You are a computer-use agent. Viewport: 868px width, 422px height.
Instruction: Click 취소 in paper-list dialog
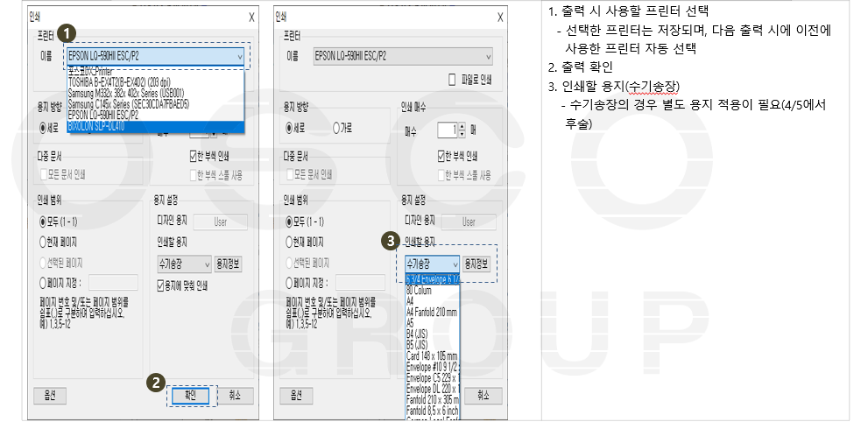(483, 396)
